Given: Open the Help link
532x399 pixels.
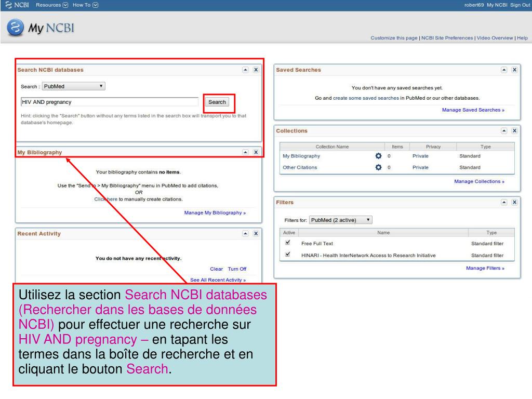Looking at the screenshot, I should click(x=522, y=37).
